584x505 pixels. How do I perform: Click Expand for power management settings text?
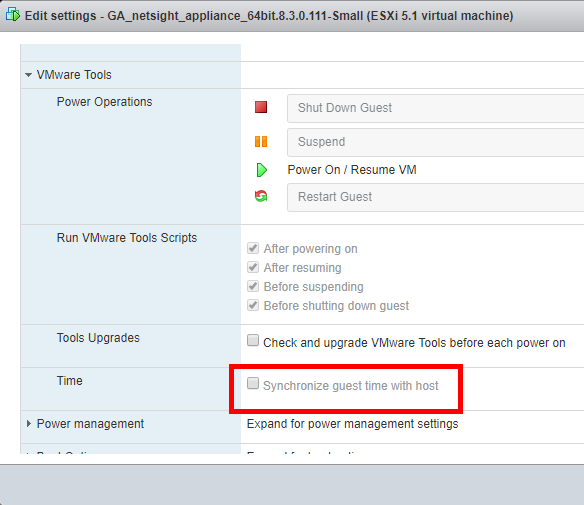352,424
